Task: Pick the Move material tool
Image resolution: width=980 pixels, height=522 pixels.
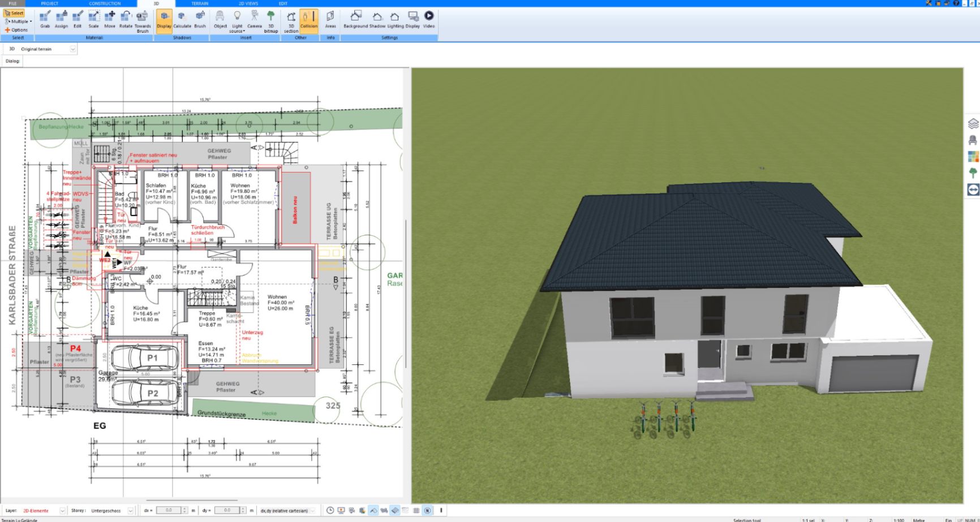Action: (110, 19)
